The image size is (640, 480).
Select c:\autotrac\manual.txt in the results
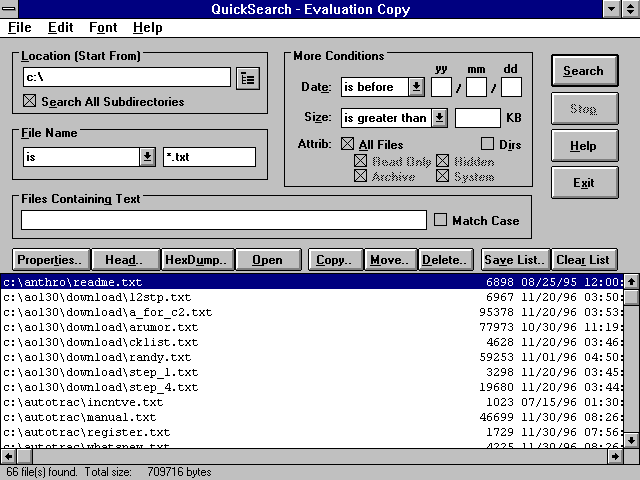(x=80, y=417)
